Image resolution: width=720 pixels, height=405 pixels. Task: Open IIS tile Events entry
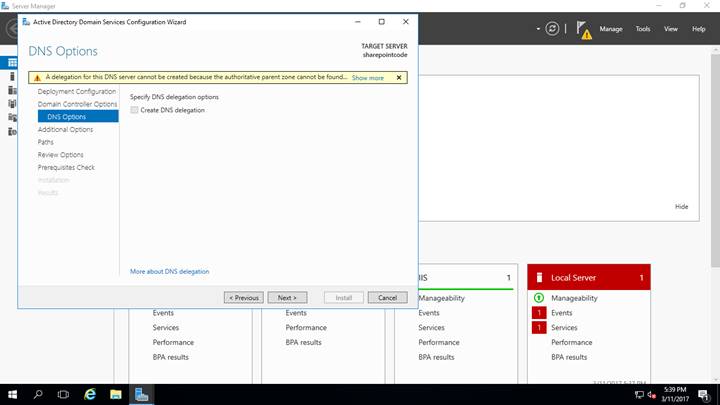tap(429, 313)
